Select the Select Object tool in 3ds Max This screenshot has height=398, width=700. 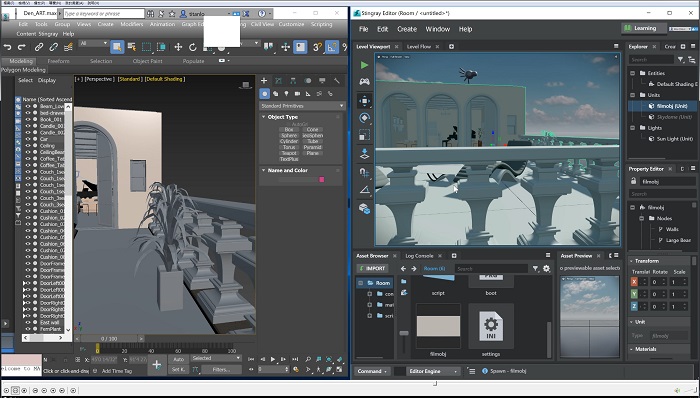[117, 47]
